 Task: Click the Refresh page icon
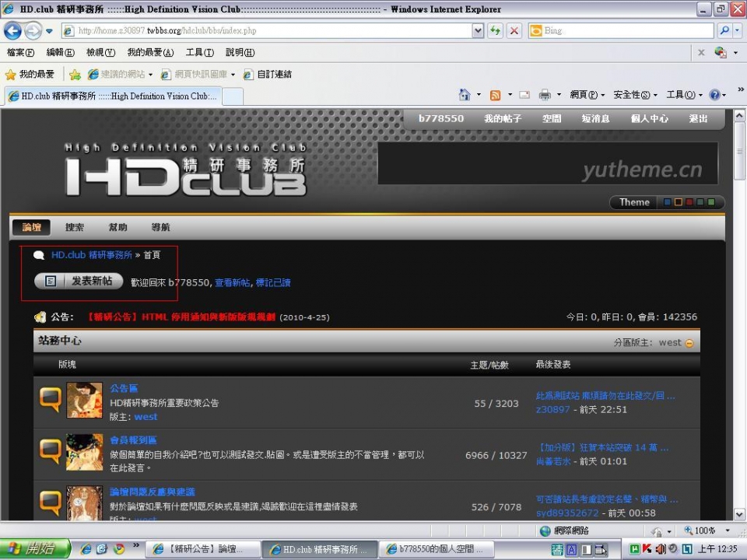pos(495,31)
